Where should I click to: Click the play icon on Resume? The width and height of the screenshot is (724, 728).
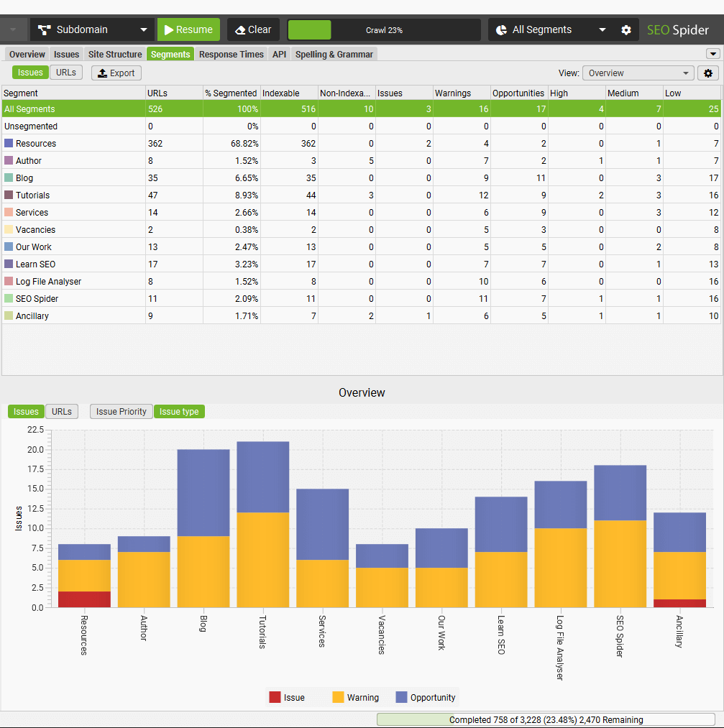[168, 30]
